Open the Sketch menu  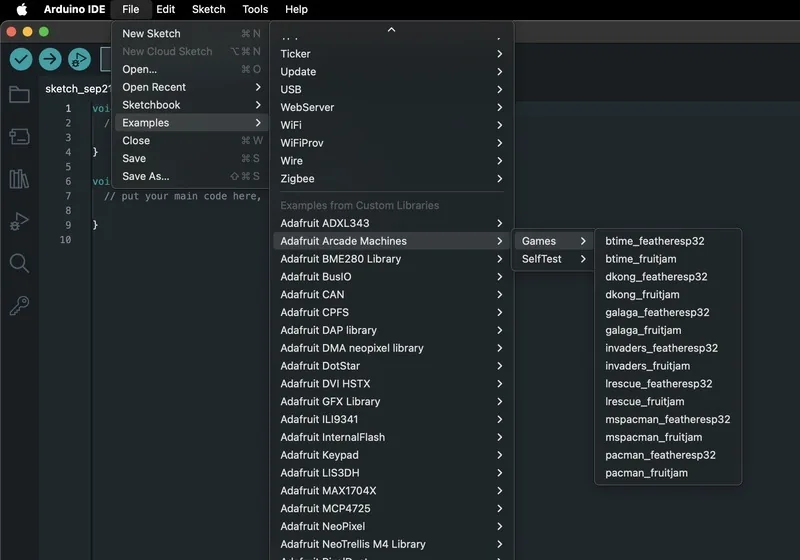coord(209,9)
